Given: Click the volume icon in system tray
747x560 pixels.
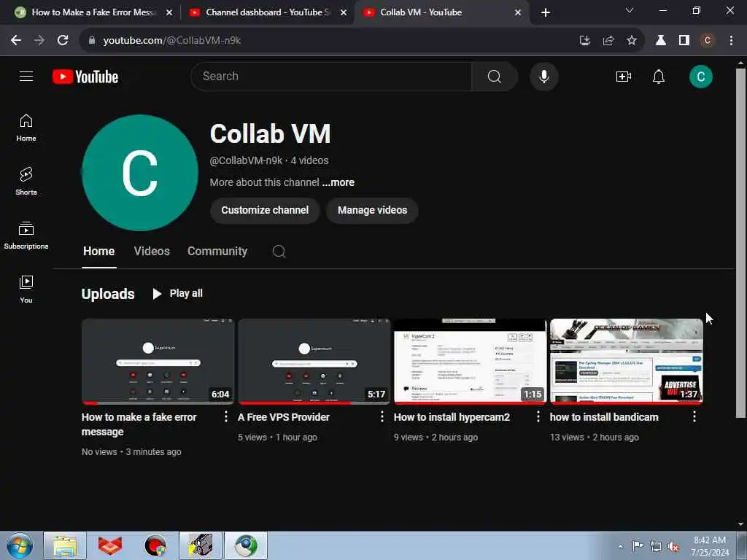Looking at the screenshot, I should pos(673,547).
